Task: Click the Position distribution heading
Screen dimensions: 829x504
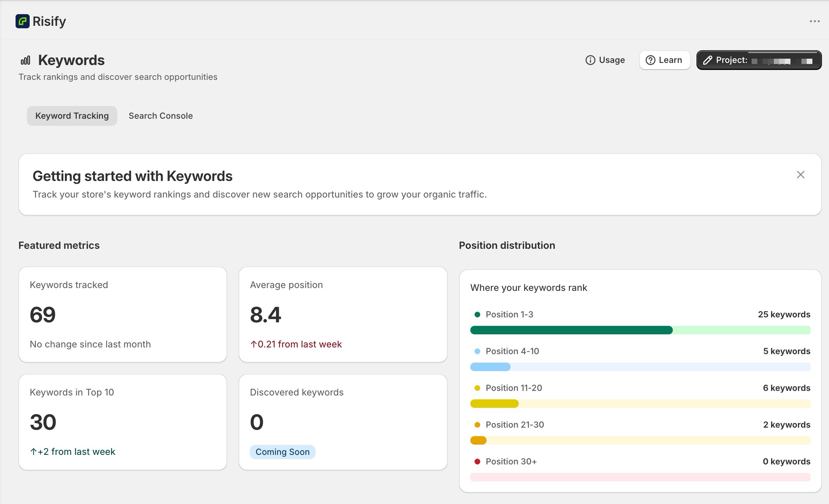Action: pos(507,245)
